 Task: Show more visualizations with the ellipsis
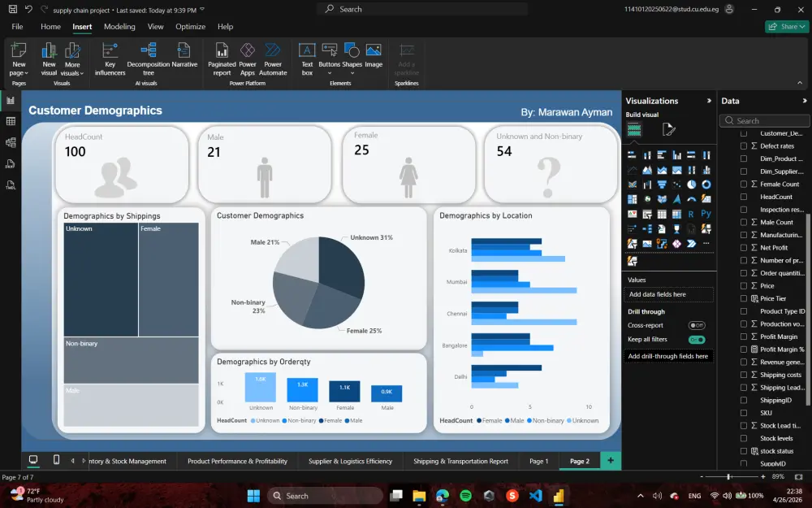point(706,243)
